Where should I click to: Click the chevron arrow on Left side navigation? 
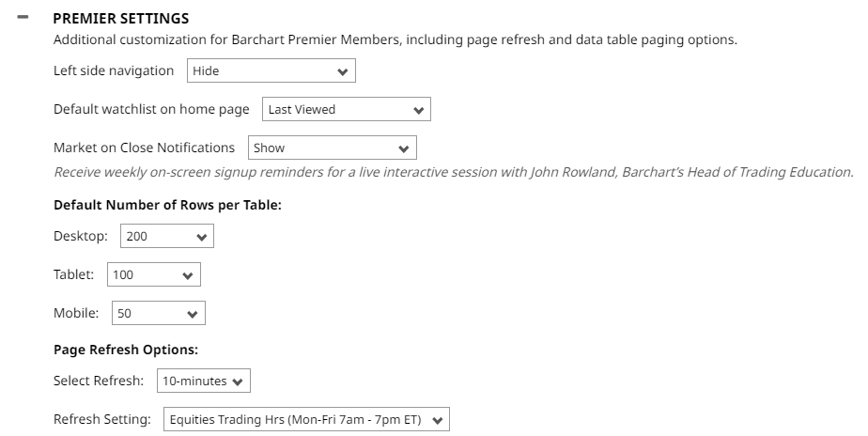pyautogui.click(x=342, y=71)
